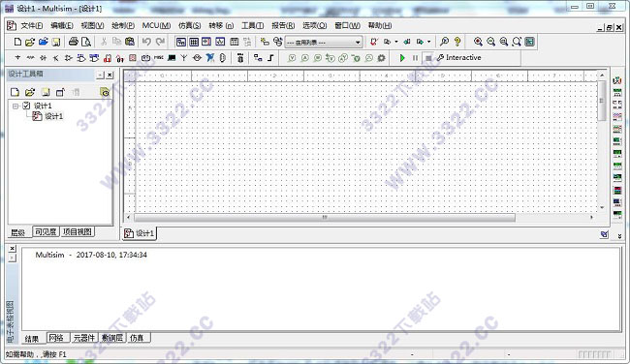
Task: Place an NI component icon
Action: [209, 58]
